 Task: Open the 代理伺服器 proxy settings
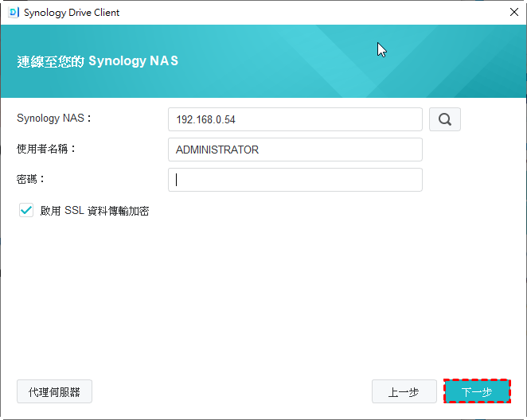point(54,391)
